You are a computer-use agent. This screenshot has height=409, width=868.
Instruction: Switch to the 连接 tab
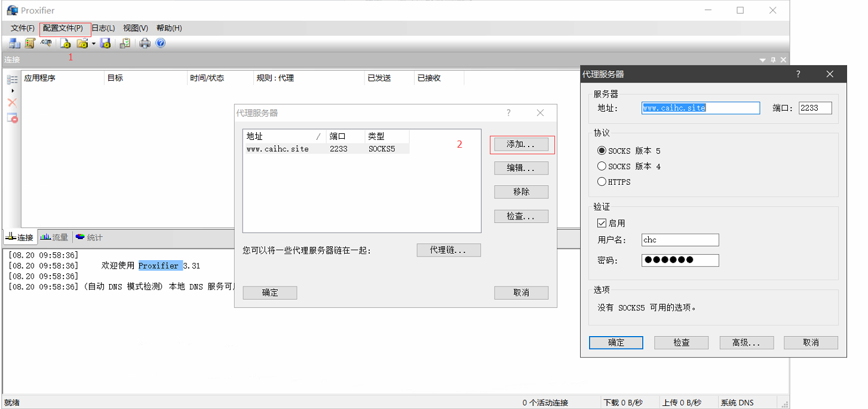pos(20,237)
